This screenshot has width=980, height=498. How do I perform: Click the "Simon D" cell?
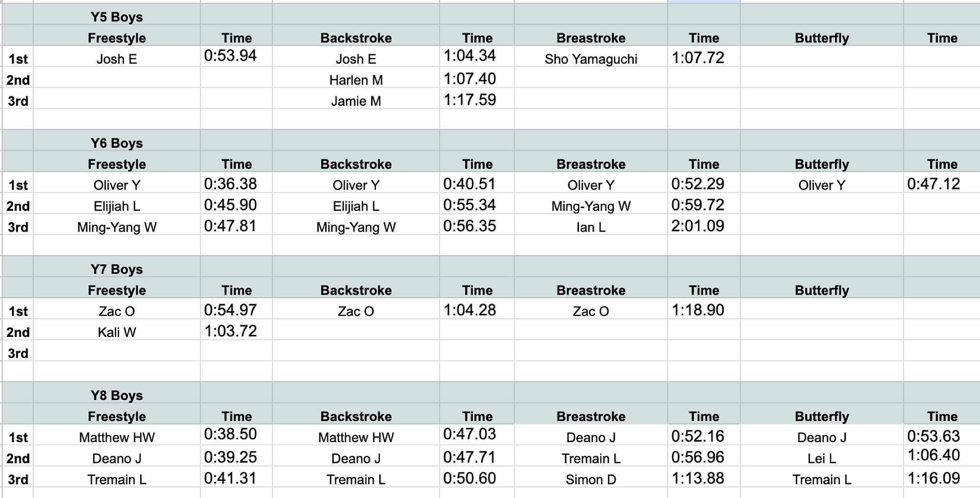(590, 479)
